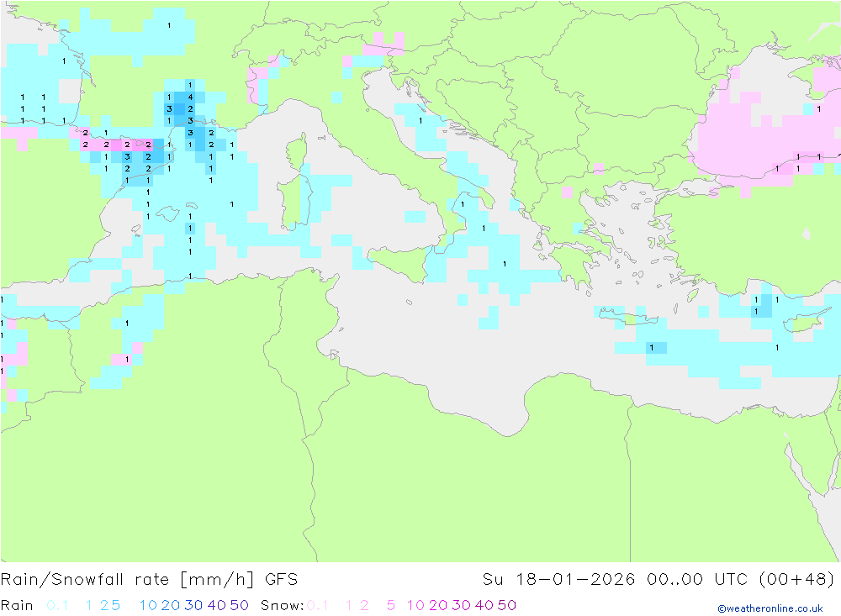Pick the snow legend value 20
Viewport: 841px width, 616px height.
[x=438, y=605]
